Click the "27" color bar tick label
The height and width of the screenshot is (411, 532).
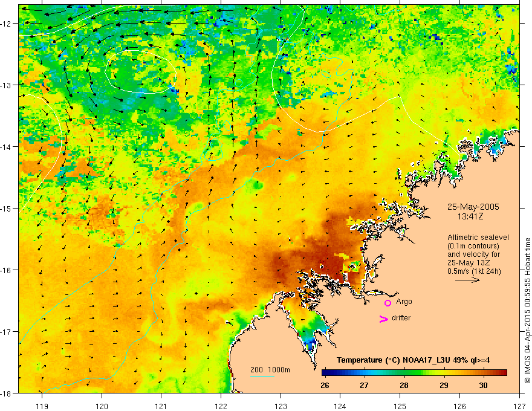click(x=364, y=385)
